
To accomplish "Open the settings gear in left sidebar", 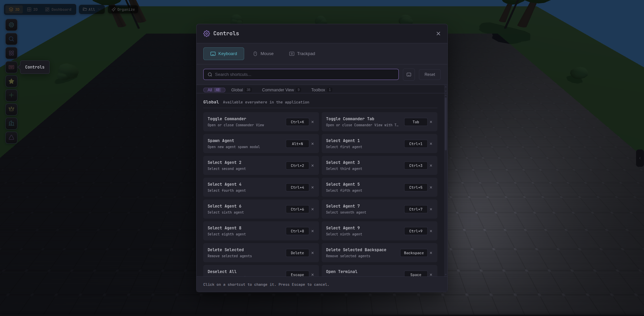I will click(x=11, y=25).
